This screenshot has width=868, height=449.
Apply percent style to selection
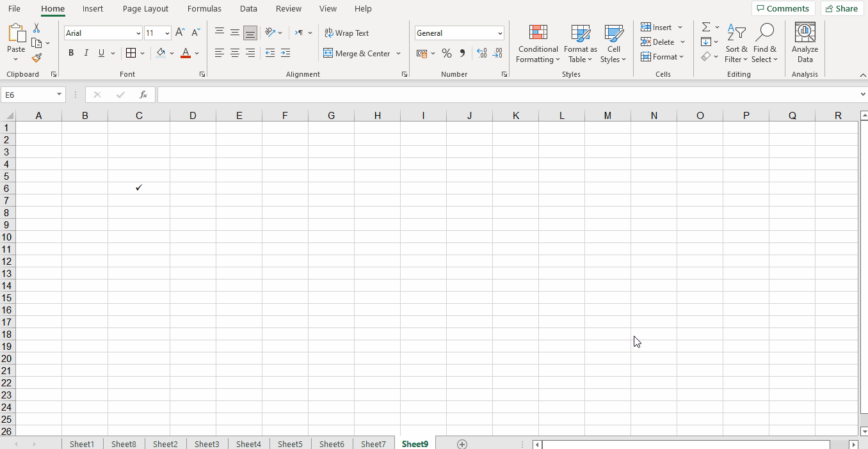pyautogui.click(x=447, y=53)
